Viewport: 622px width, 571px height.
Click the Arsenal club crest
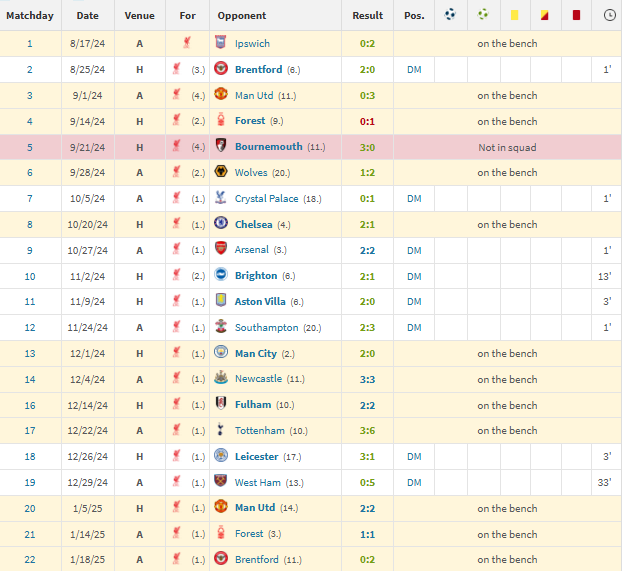pos(221,249)
